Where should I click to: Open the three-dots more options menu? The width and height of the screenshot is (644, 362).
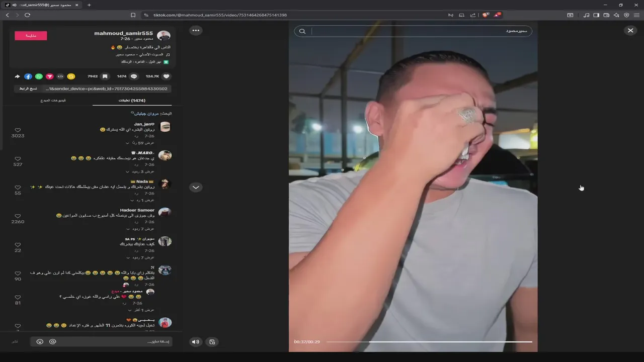(x=196, y=31)
